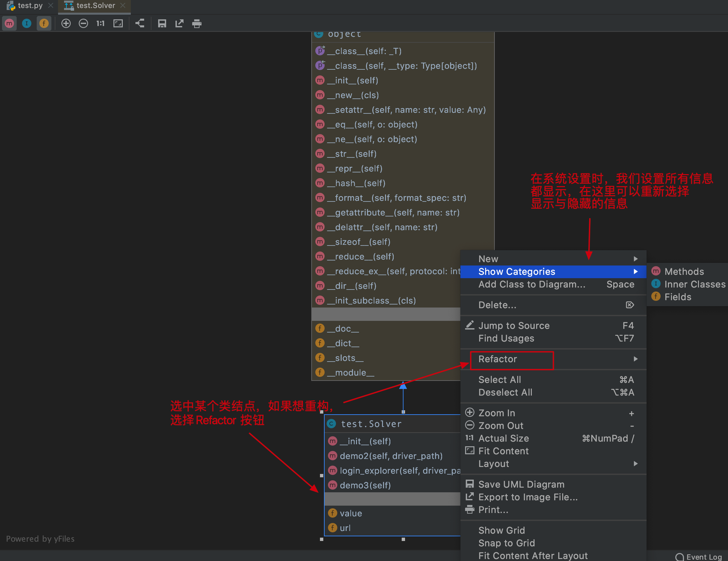Click the Save UML Diagram toolbar icon
The width and height of the screenshot is (728, 561).
click(x=162, y=23)
